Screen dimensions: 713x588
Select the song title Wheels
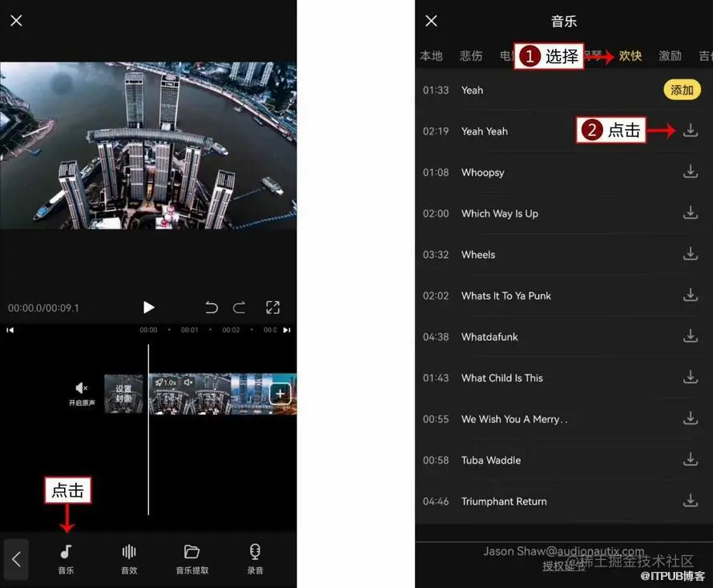pos(478,255)
